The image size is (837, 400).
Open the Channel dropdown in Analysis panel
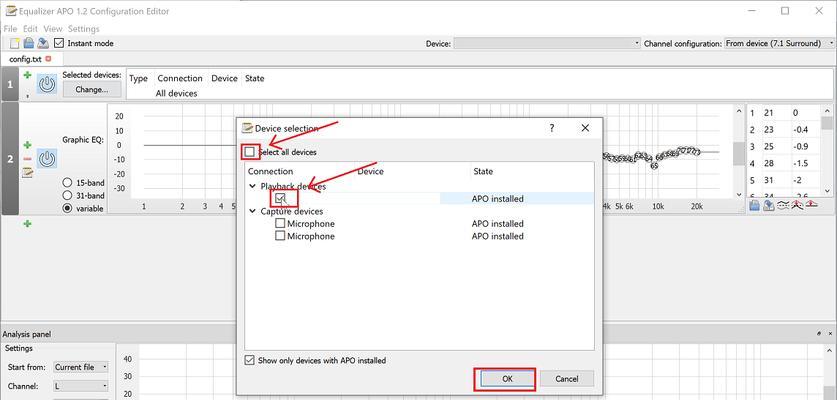point(81,386)
